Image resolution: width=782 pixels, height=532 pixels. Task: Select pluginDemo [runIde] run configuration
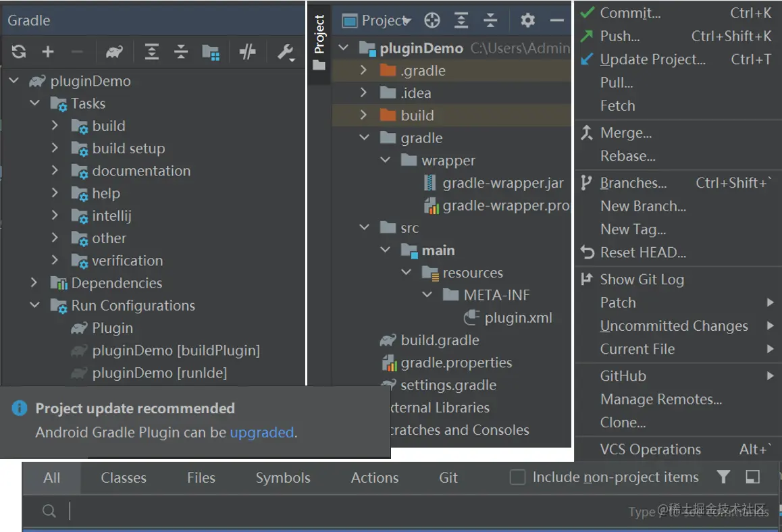click(x=159, y=373)
